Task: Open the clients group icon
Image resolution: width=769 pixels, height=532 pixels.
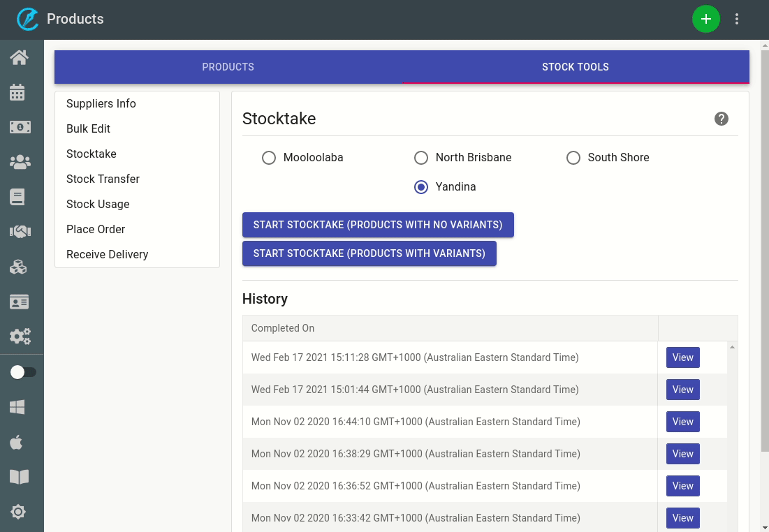Action: coord(20,162)
